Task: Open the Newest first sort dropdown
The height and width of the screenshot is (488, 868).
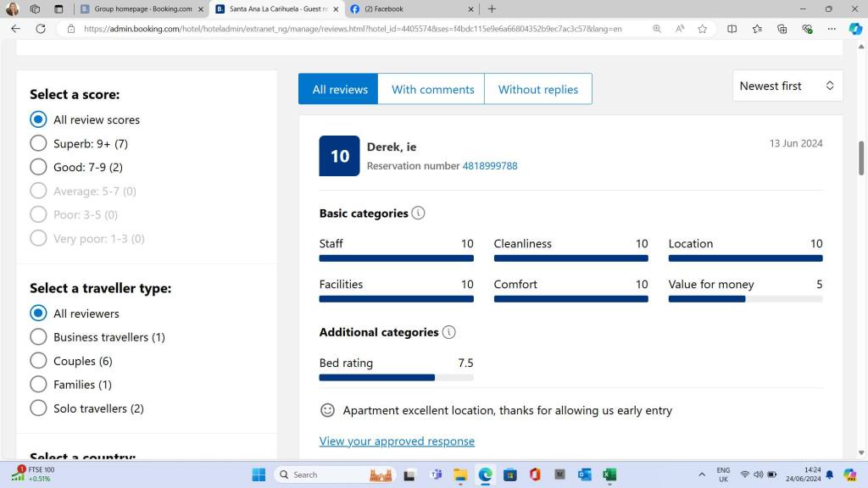Action: (787, 86)
